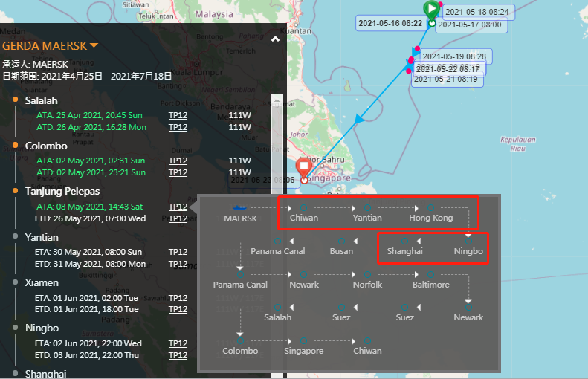Viewport: 588px width, 379px height.
Task: Click the MAERSK ship icon in route popup
Action: pos(240,207)
